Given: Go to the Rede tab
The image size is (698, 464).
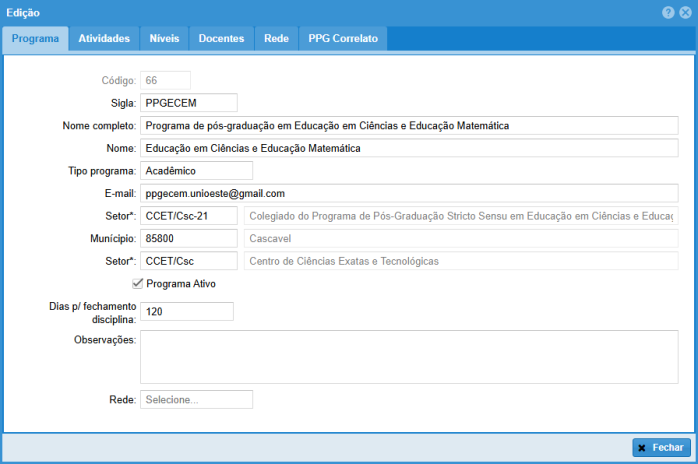Looking at the screenshot, I should point(277,39).
